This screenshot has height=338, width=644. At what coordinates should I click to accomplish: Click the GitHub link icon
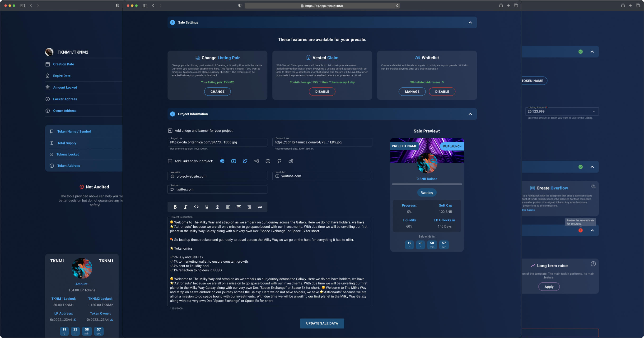pyautogui.click(x=279, y=161)
